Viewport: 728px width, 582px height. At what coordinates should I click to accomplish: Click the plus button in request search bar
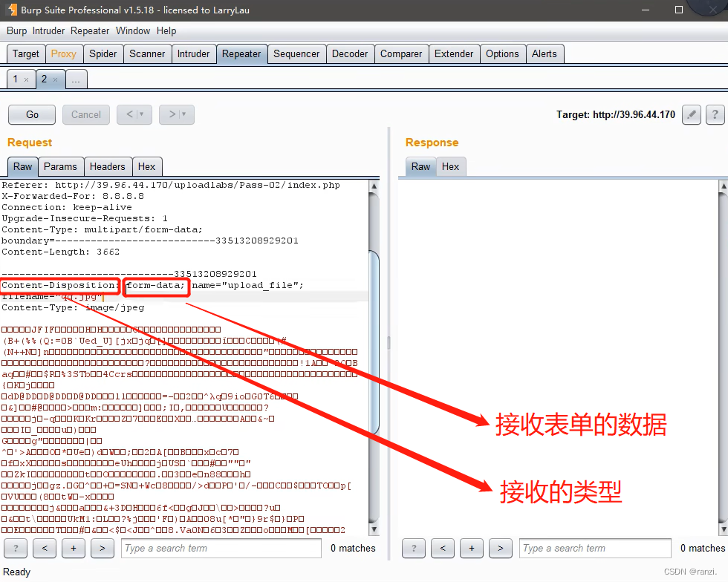[x=74, y=548]
